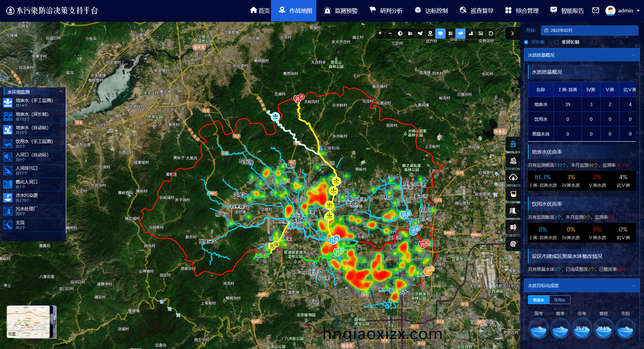644x349 pixels.
Task: Select the 非河长制 radio button
Action: [556, 42]
